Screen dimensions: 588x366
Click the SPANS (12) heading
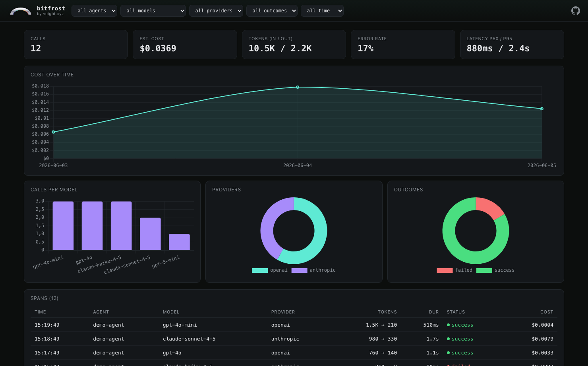pos(44,298)
